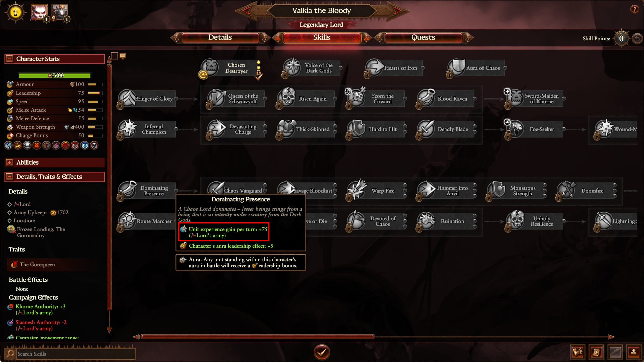Screen dimensions: 644x362
Task: Toggle the Aura of Chaos skill point circle
Action: [x=505, y=68]
